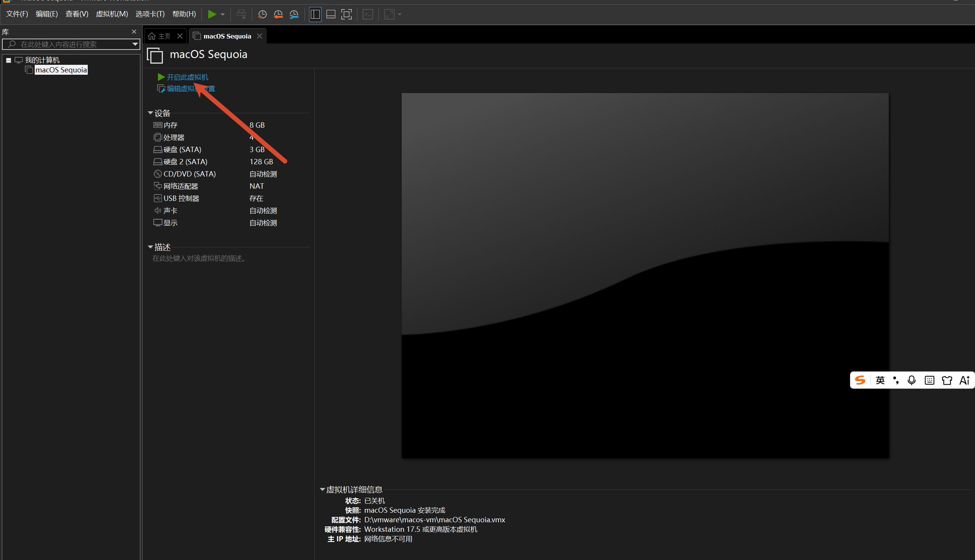Click the stretch guest display toolbar icon

[x=389, y=14]
